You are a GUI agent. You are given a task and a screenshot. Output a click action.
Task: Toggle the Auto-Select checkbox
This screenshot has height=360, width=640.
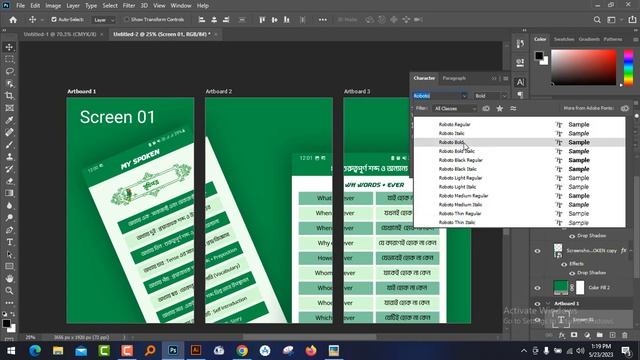[x=54, y=20]
